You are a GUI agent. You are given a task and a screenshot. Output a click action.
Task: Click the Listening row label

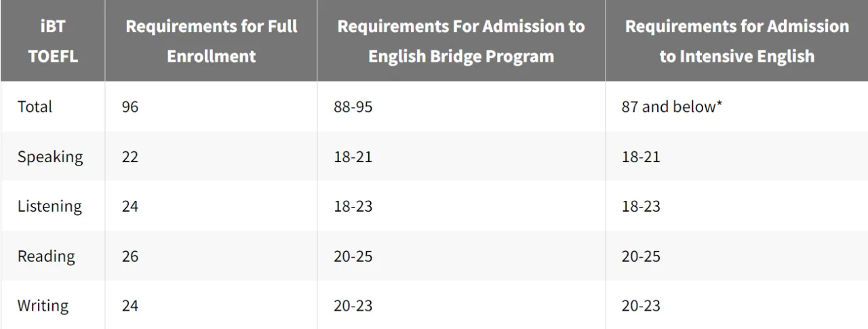point(50,206)
